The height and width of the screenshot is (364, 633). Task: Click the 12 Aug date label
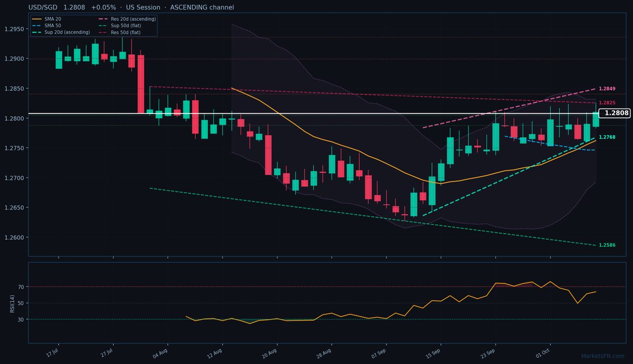tap(215, 352)
